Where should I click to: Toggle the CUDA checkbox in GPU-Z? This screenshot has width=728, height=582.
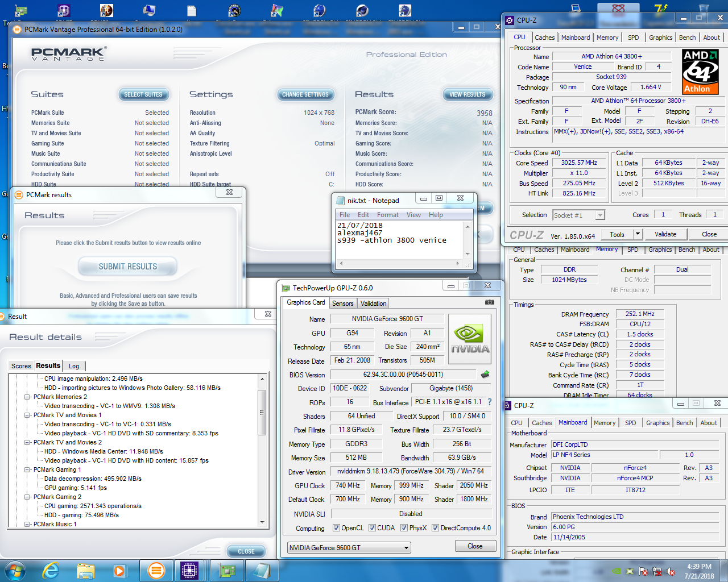pyautogui.click(x=372, y=528)
